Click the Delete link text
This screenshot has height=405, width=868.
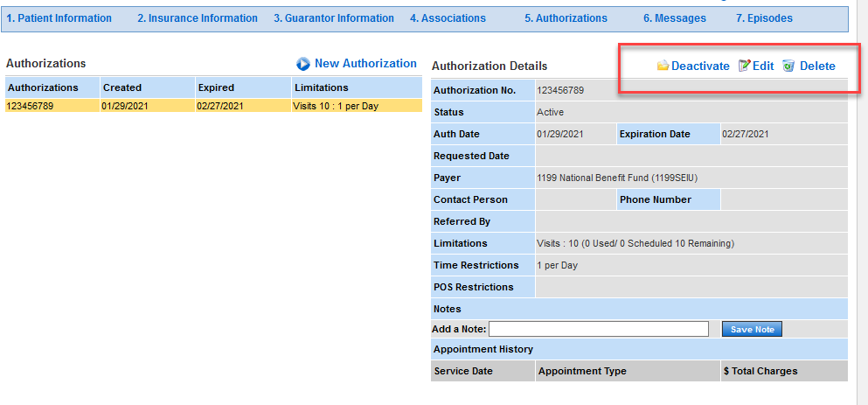pyautogui.click(x=817, y=66)
